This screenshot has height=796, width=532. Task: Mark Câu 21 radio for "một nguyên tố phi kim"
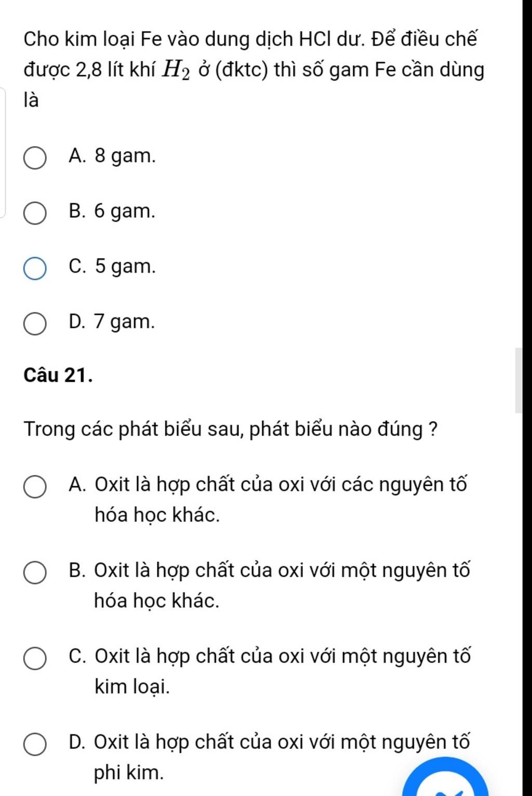coord(35,745)
